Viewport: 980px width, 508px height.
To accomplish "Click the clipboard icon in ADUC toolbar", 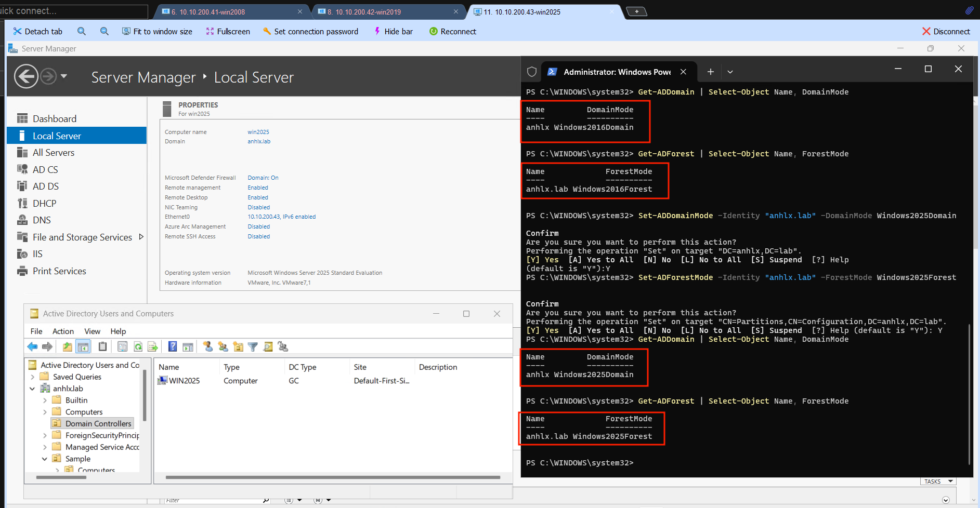I will (x=103, y=346).
